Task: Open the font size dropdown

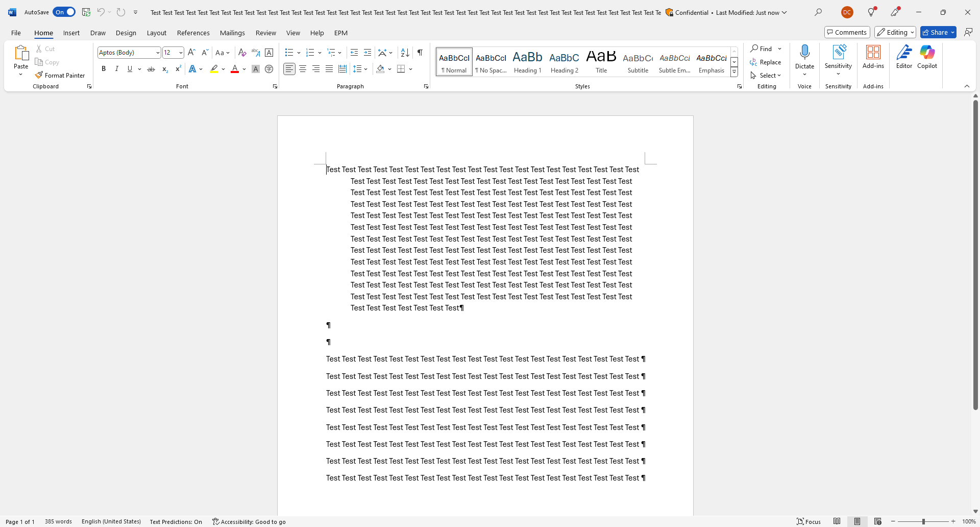Action: click(181, 53)
